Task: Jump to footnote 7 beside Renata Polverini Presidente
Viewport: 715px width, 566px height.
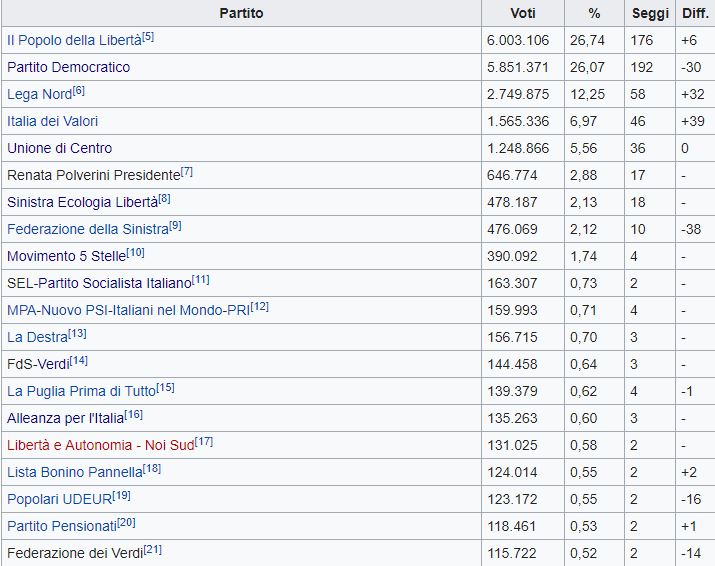Action: [x=187, y=171]
